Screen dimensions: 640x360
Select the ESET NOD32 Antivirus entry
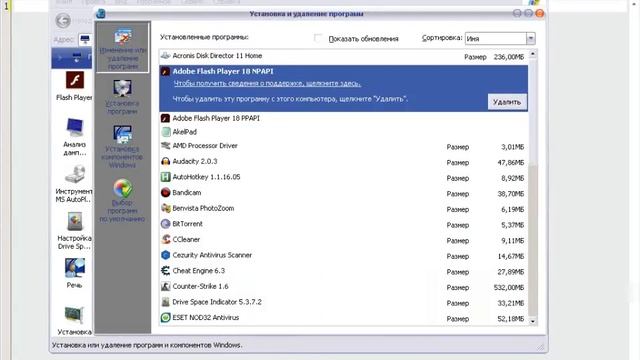click(x=343, y=318)
